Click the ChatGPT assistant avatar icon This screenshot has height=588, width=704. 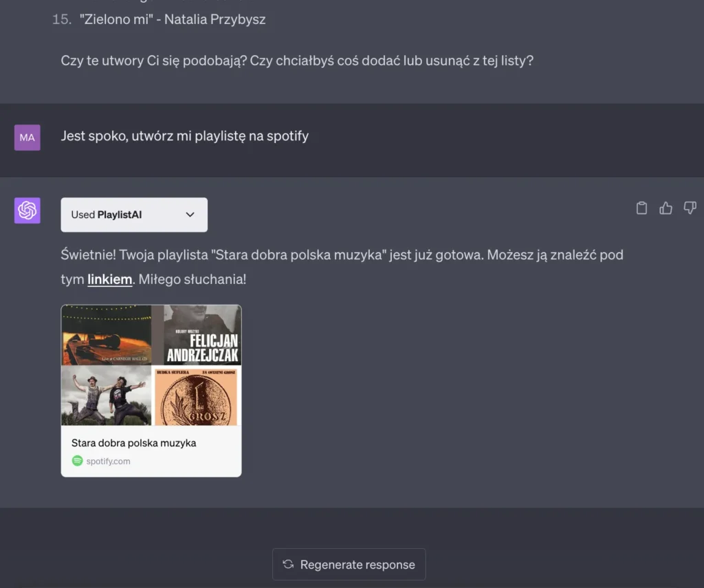(27, 210)
